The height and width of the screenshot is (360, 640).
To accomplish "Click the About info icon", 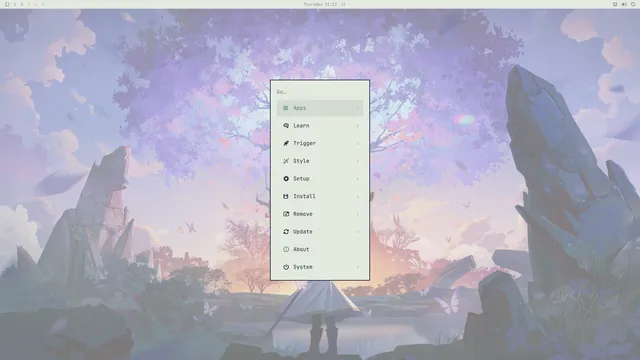I will pos(286,249).
